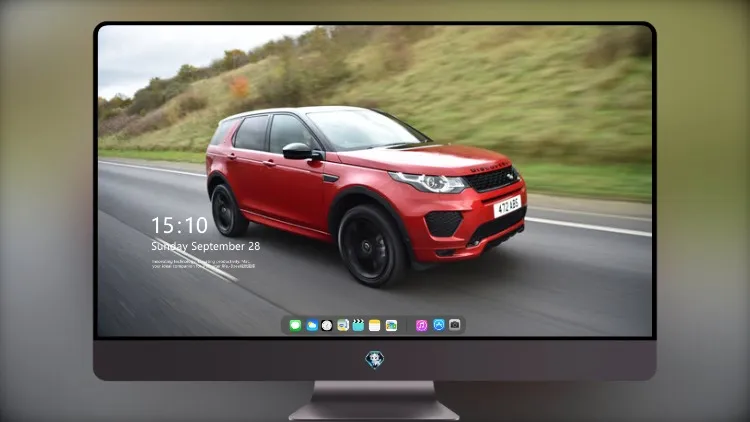750x422 pixels.
Task: Launch the Camera app from dock
Action: tap(454, 325)
